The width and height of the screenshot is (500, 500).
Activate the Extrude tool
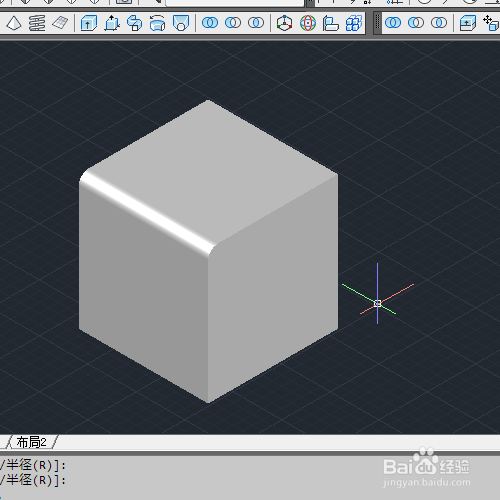coord(89,23)
